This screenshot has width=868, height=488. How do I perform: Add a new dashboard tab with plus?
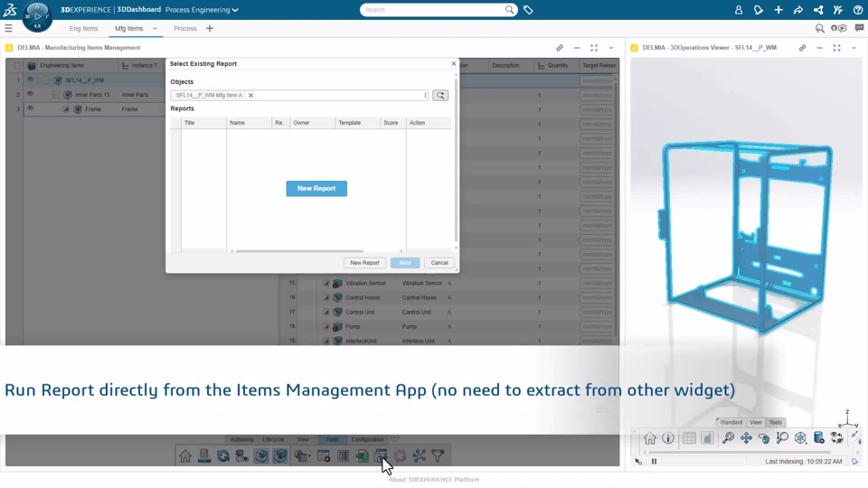[x=210, y=28]
